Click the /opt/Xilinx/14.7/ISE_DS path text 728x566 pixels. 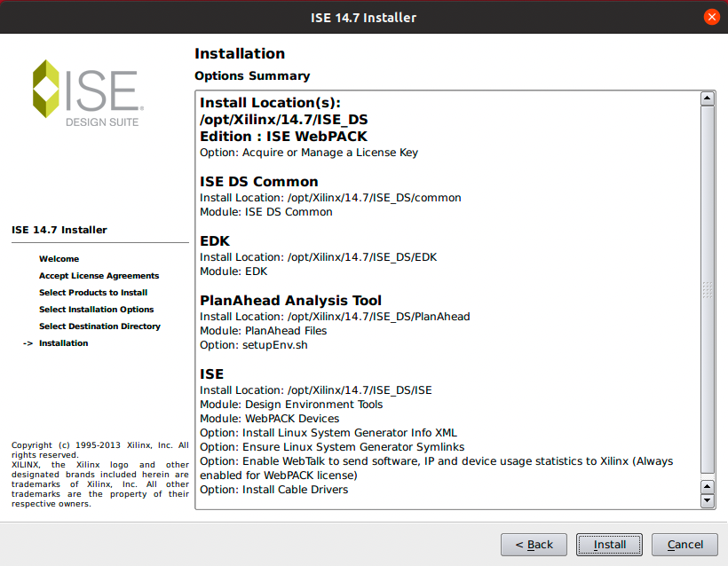point(284,120)
